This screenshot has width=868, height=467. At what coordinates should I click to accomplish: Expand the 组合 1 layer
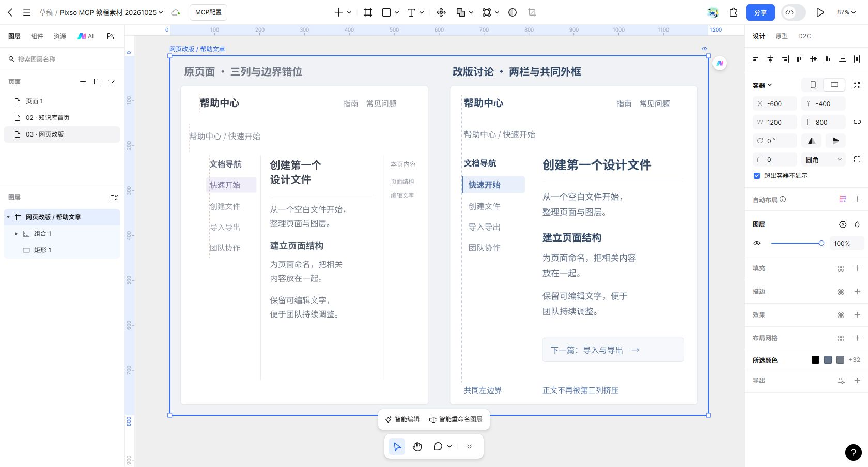[16, 234]
